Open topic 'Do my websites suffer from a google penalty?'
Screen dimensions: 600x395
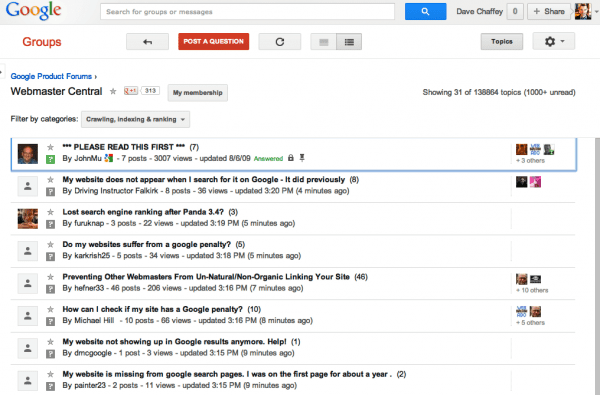[x=147, y=244]
